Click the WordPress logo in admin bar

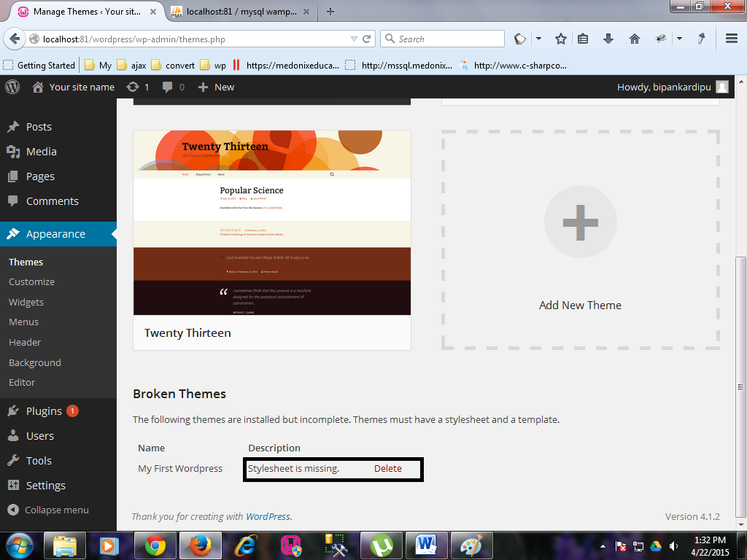point(12,87)
